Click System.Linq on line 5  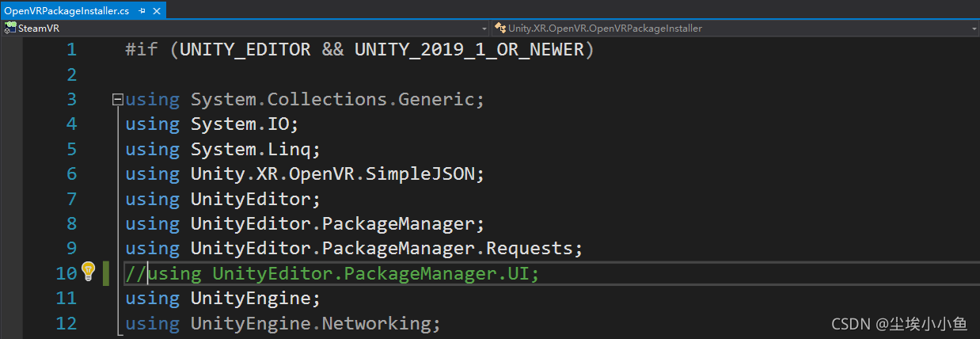click(x=251, y=150)
